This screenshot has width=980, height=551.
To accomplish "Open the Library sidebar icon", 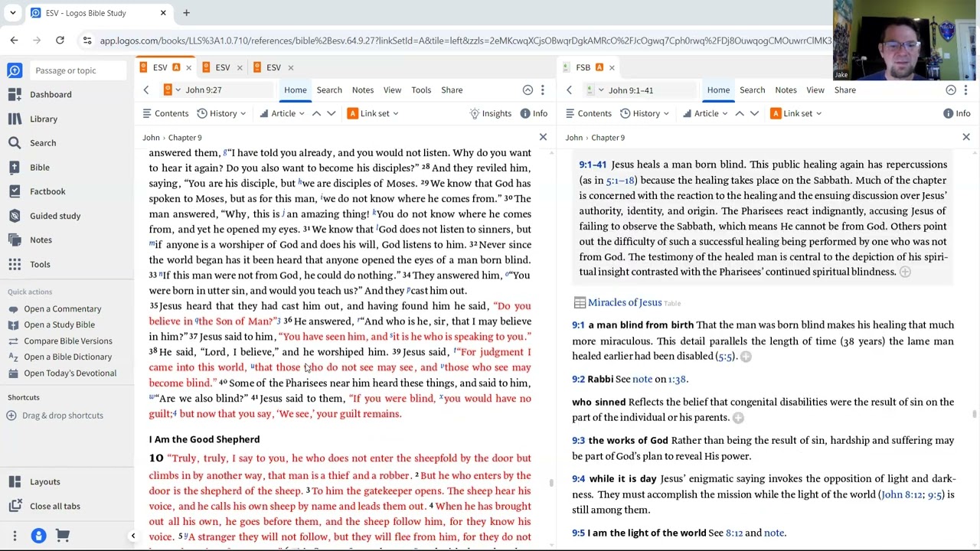I will tap(15, 119).
